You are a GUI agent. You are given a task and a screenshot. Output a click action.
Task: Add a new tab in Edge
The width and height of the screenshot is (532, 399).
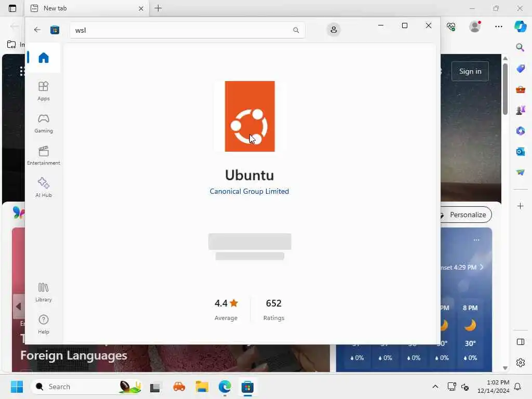(x=158, y=8)
